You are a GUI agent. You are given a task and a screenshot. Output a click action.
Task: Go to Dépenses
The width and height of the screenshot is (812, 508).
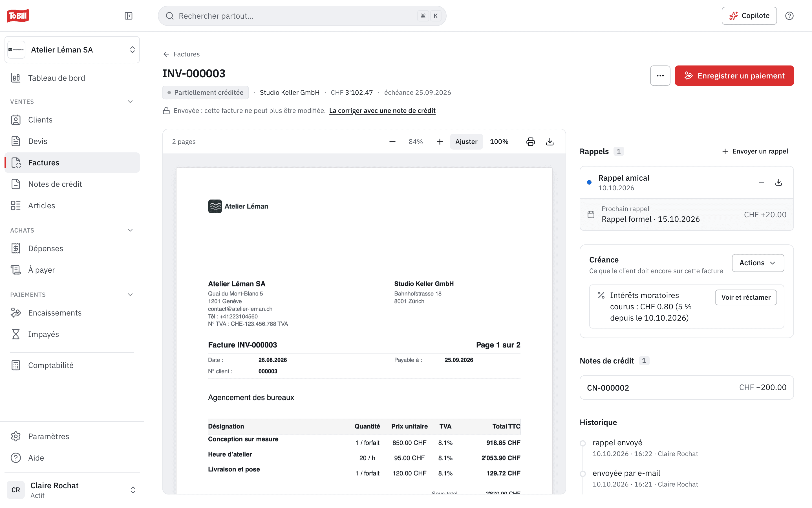pyautogui.click(x=72, y=248)
